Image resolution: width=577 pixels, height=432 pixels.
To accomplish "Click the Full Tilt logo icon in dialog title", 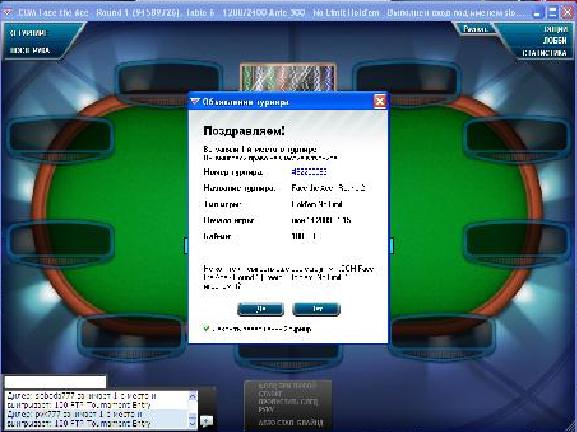I will click(x=195, y=102).
